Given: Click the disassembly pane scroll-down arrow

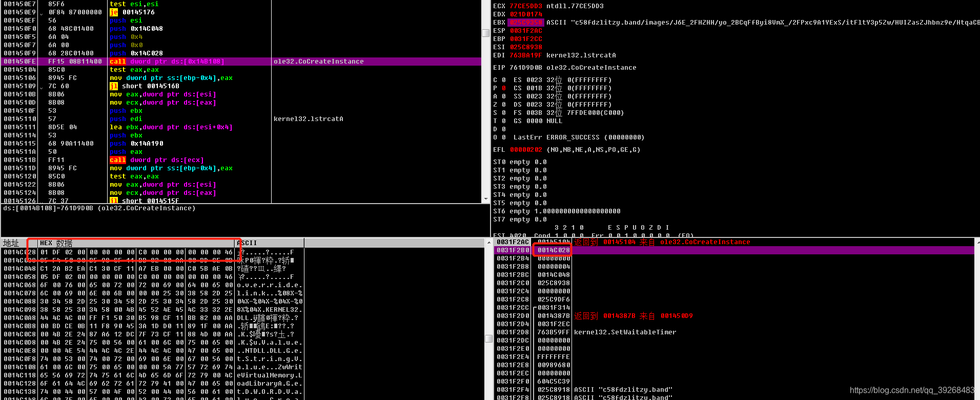Looking at the screenshot, I should 485,199.
